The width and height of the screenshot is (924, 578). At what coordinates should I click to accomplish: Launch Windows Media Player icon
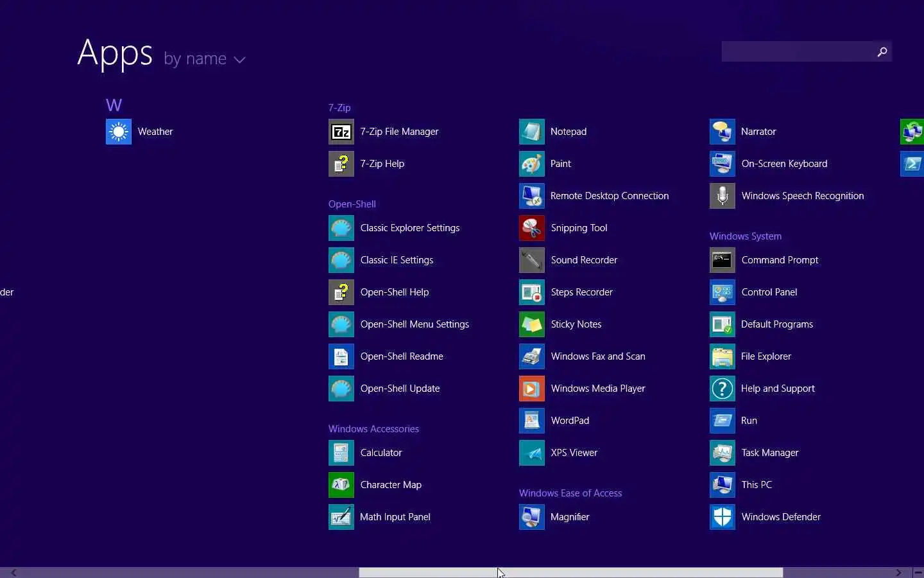click(x=532, y=389)
